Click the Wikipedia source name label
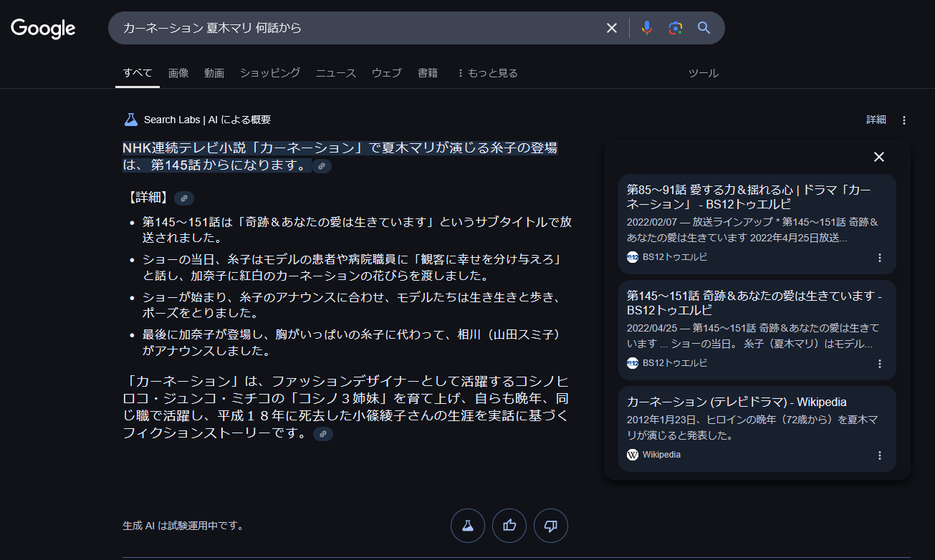Screen dimensions: 935x560 (661, 455)
